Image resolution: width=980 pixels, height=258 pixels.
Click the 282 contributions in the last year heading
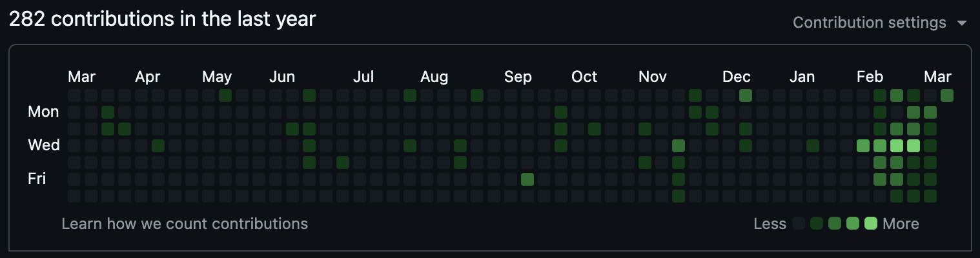162,19
